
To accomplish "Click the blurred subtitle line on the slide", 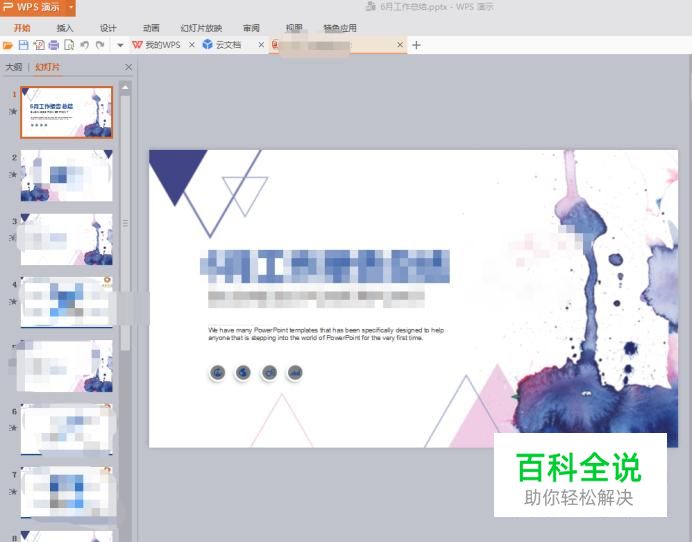I will coord(316,299).
